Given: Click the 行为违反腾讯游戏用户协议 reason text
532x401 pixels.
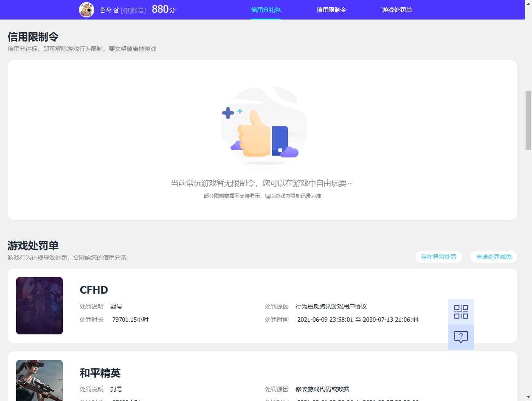Looking at the screenshot, I should click(x=331, y=306).
